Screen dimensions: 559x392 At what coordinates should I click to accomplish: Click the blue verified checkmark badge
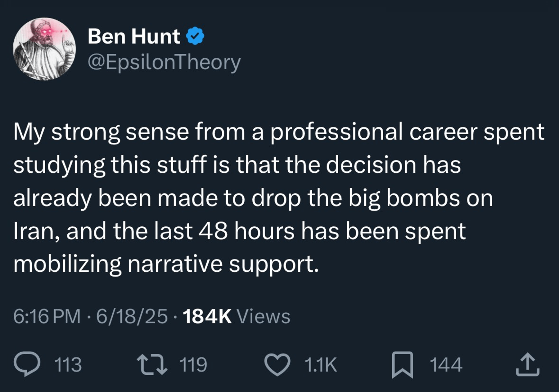click(195, 36)
